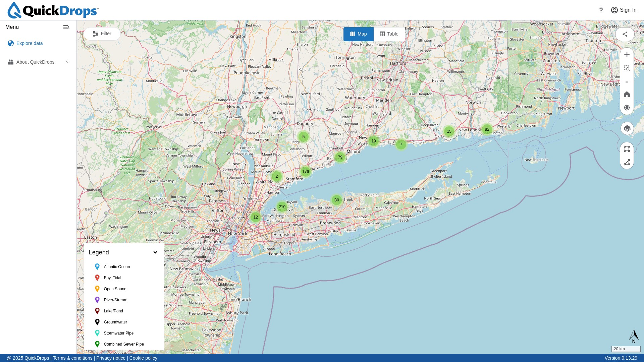
Task: Click the Atlantic Ocean legend marker
Action: point(97,267)
